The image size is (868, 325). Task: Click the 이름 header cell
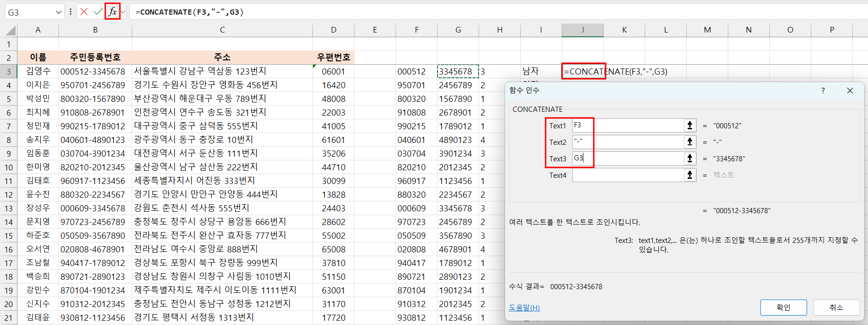pos(38,58)
